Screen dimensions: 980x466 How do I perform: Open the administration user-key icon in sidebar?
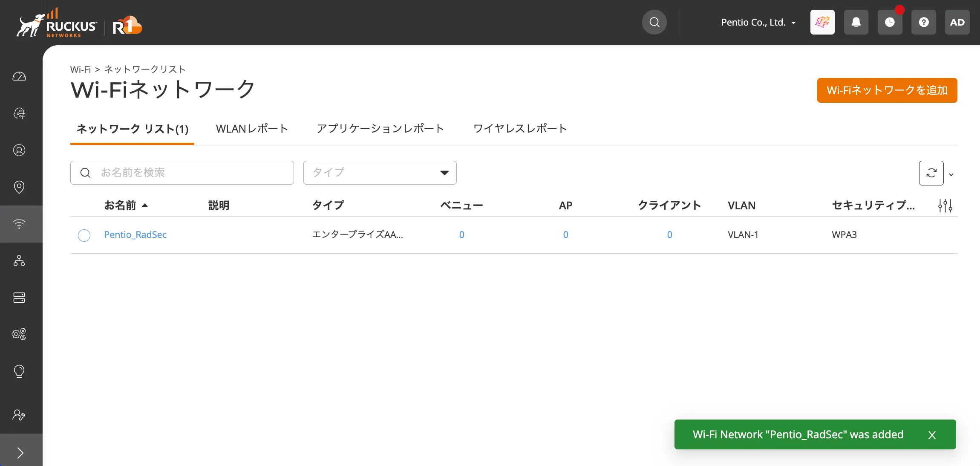(x=19, y=415)
